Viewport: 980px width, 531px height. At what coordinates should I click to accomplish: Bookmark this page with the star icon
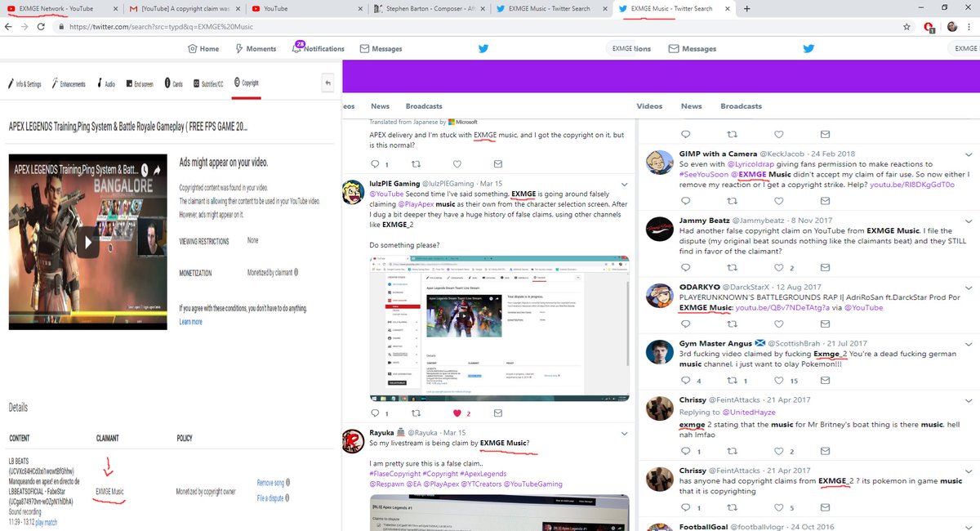tap(907, 26)
